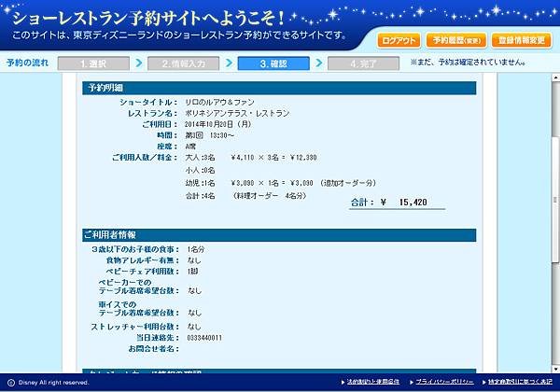Viewport: 560px width, 392px height.
Task: Click arrow icon after step 2
Action: 229,63
